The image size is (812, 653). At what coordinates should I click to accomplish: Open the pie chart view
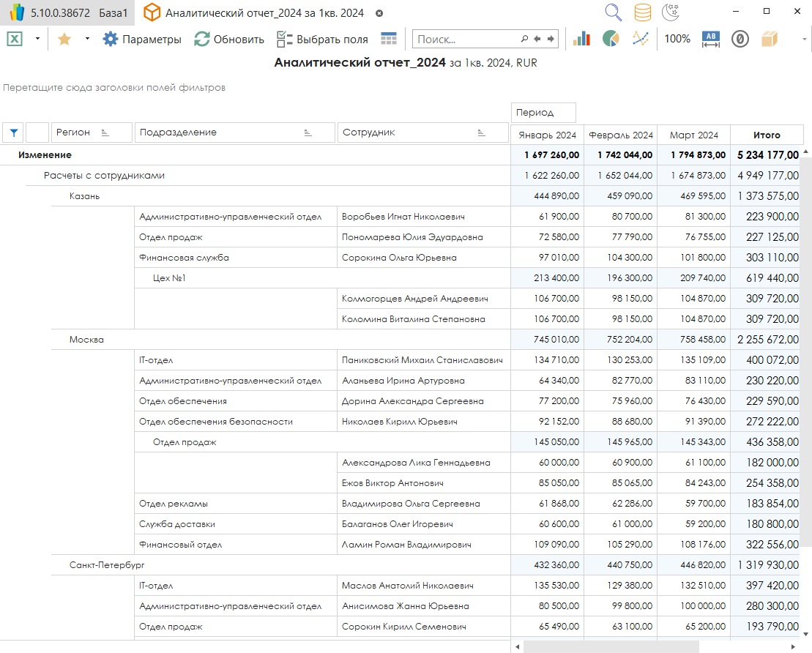click(x=611, y=40)
